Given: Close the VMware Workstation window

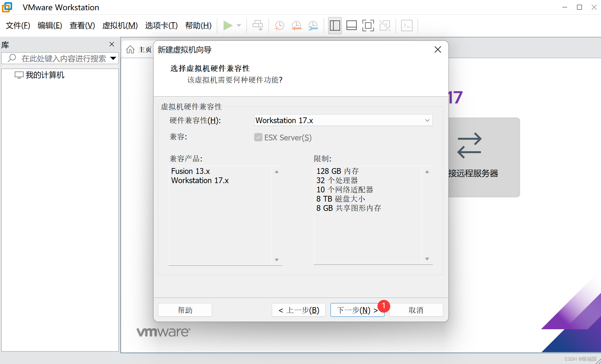Looking at the screenshot, I should (594, 7).
